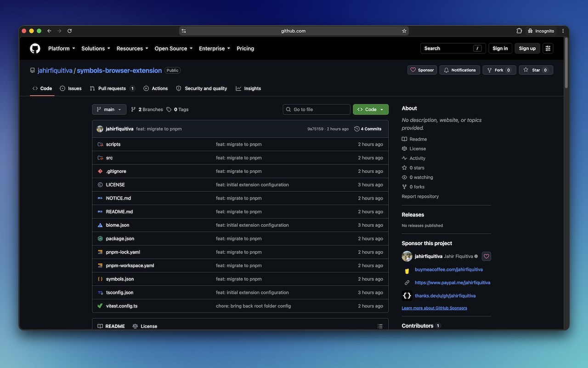Open the green Code dropdown button
This screenshot has height=368, width=588.
pyautogui.click(x=371, y=109)
